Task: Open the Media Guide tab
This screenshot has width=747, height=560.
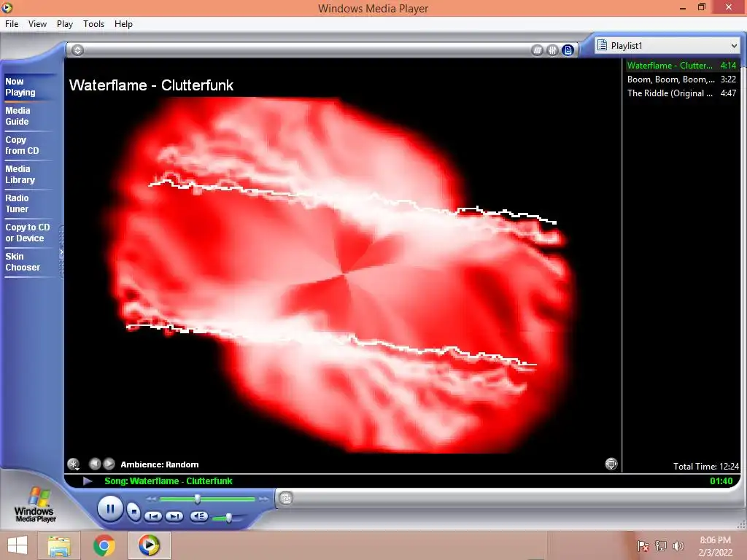Action: tap(28, 116)
